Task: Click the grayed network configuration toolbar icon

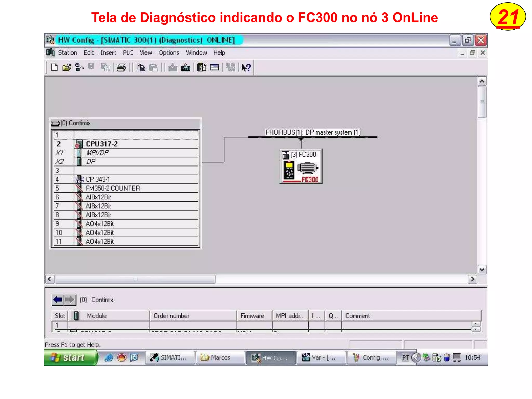Action: click(231, 67)
